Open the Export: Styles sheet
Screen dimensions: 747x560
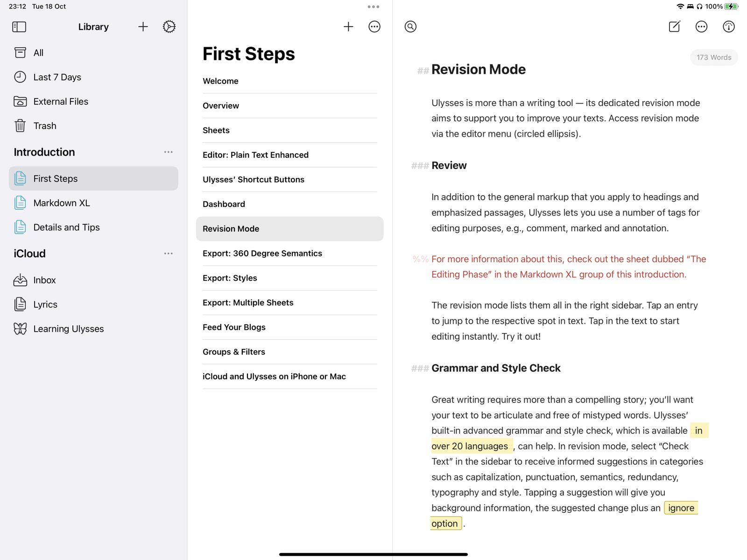(290, 278)
